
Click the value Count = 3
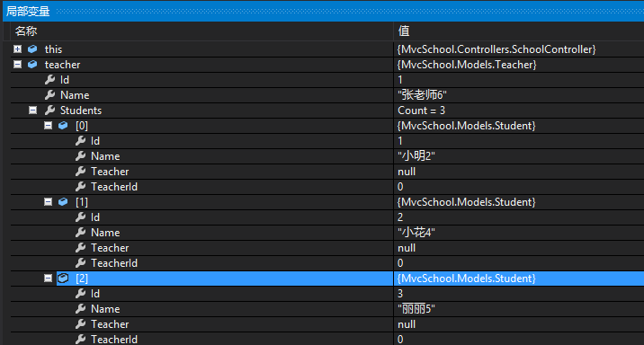pyautogui.click(x=422, y=111)
